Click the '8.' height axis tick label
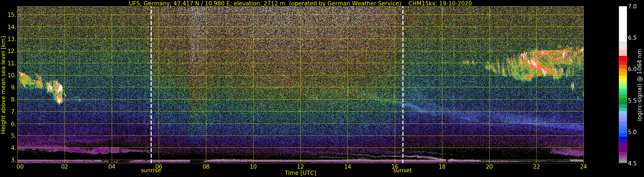The image size is (644, 177). [13, 99]
